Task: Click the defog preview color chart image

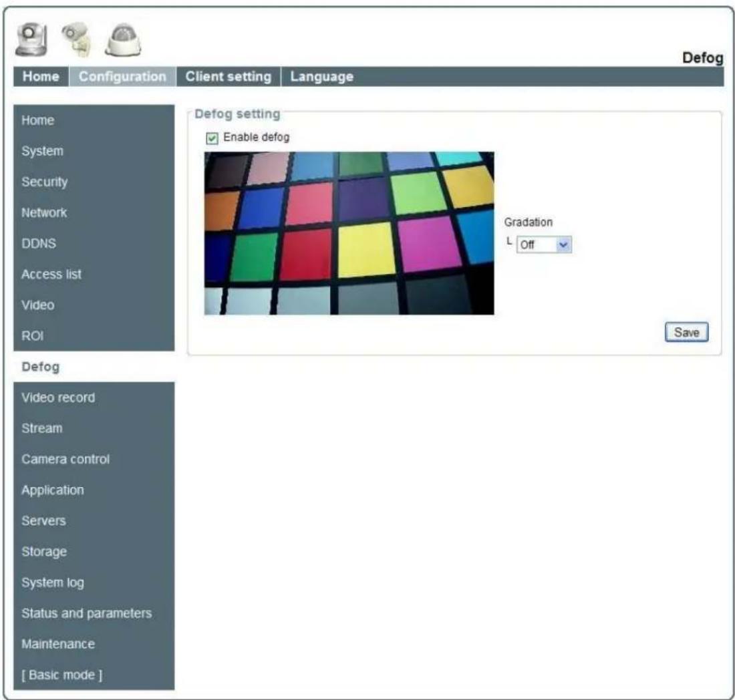Action: pyautogui.click(x=349, y=233)
